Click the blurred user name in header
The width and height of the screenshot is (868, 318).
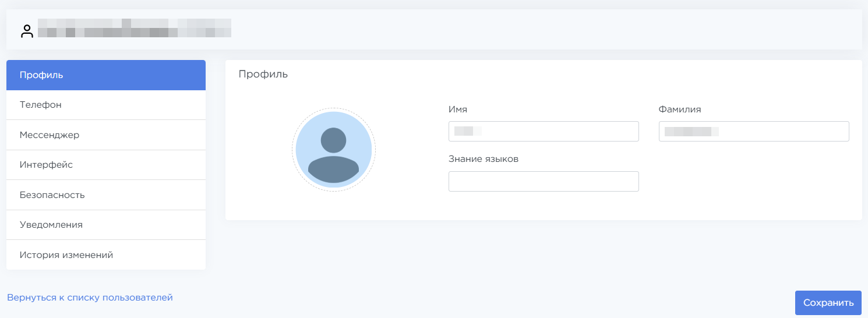pos(134,28)
